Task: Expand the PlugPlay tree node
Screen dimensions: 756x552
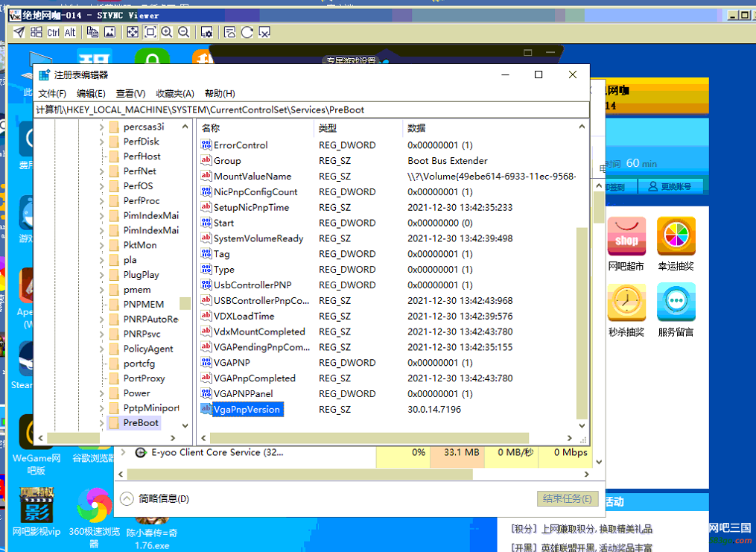Action: tap(101, 275)
